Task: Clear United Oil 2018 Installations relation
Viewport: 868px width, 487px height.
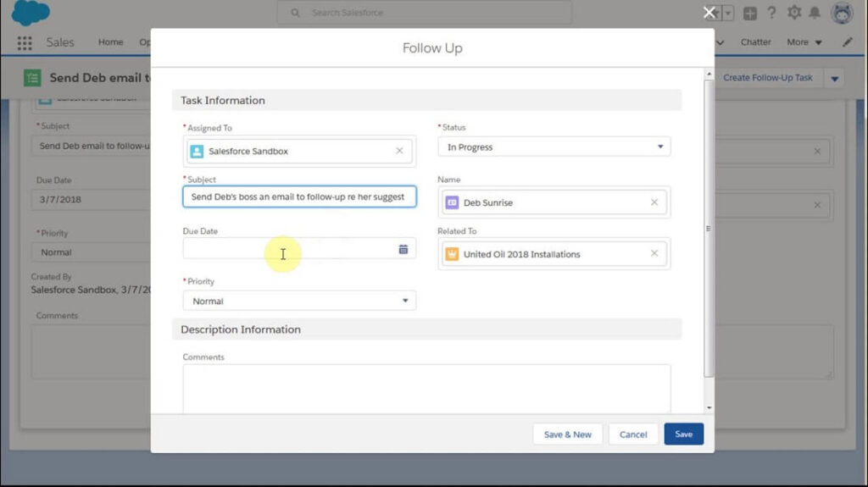Action: [654, 253]
